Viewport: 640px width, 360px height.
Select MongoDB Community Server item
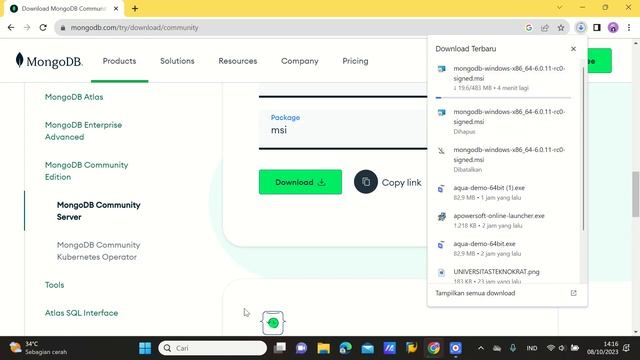tap(98, 211)
